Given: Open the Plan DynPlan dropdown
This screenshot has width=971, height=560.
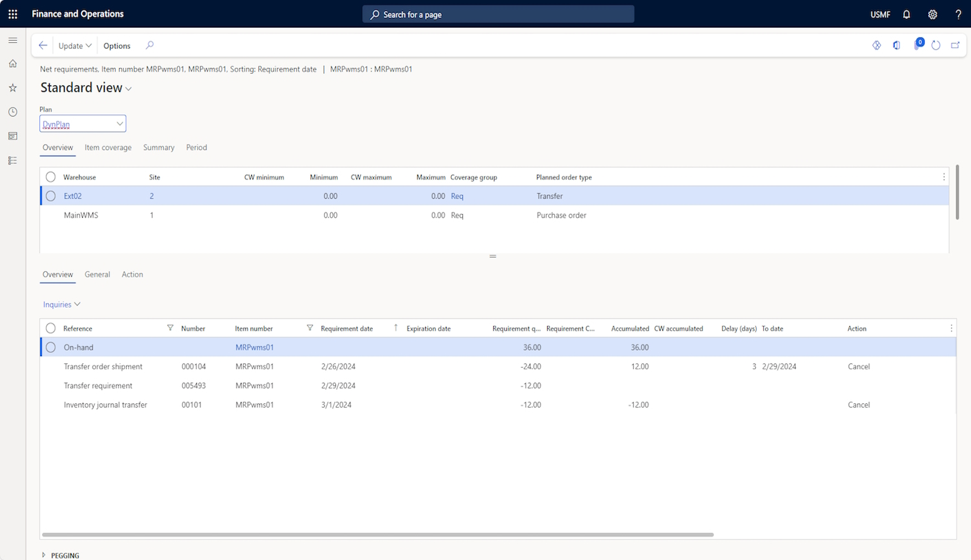Looking at the screenshot, I should (119, 124).
